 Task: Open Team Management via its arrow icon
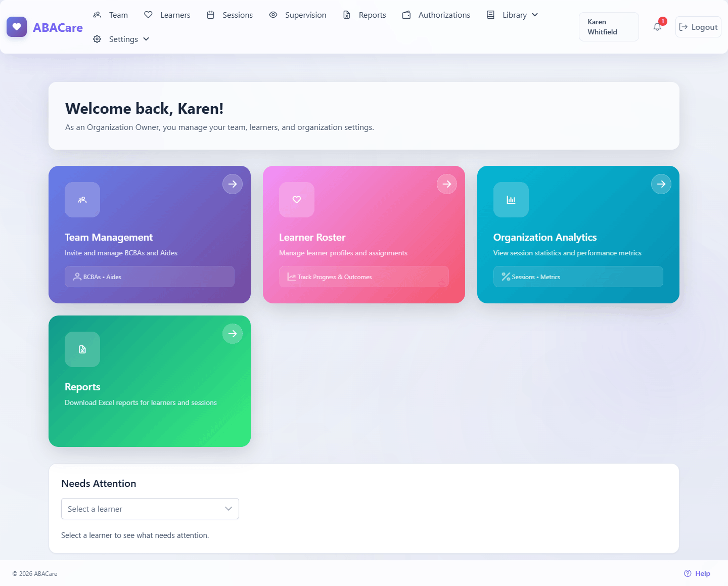coord(233,184)
